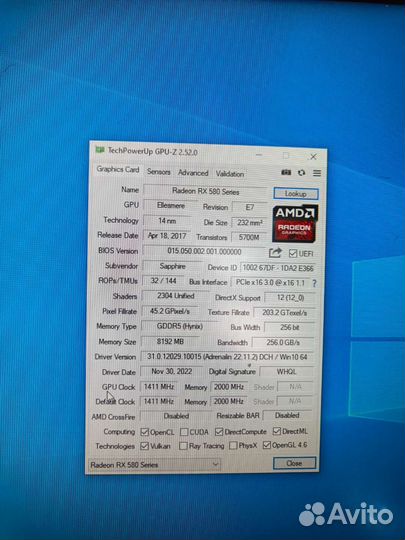Click the GPU Clock 1411 MHz value

(x=158, y=387)
